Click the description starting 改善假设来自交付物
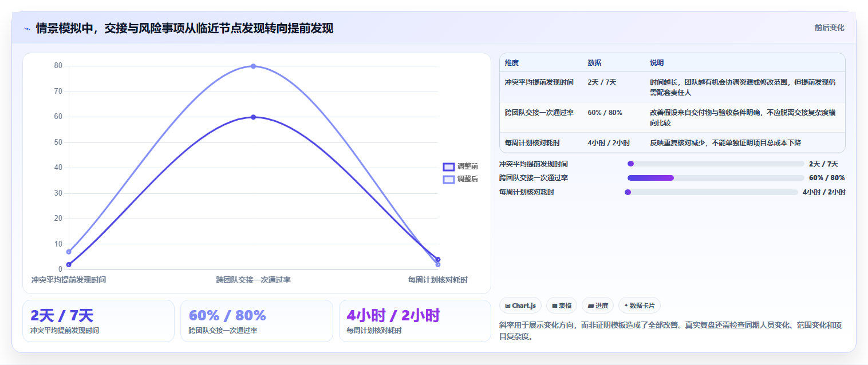Screen dimensions: 868x365 (743, 118)
